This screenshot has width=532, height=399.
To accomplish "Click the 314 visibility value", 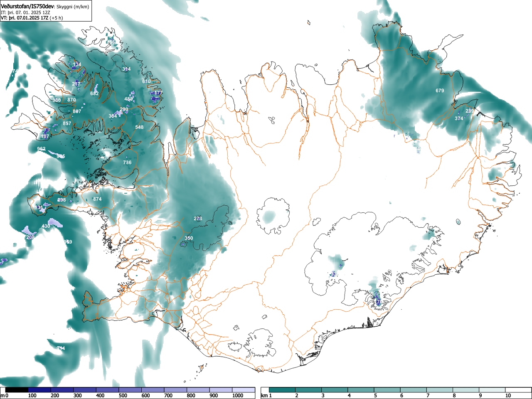I will (x=126, y=69).
